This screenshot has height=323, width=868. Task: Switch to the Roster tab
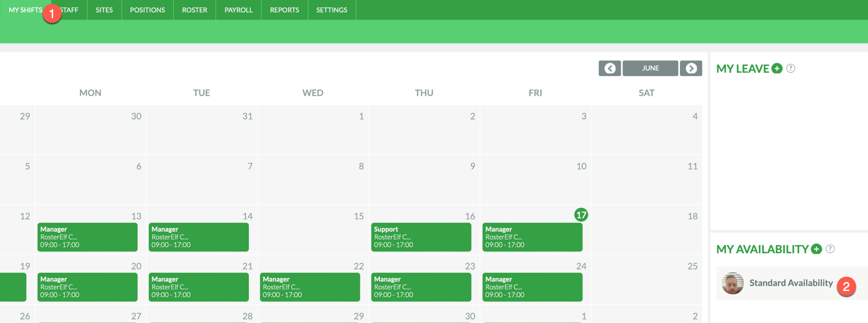click(195, 10)
